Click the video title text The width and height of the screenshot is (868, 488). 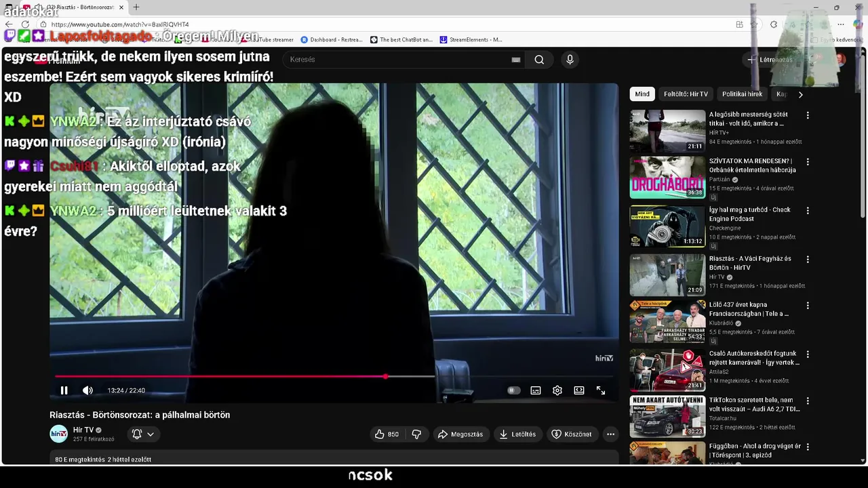[140, 415]
